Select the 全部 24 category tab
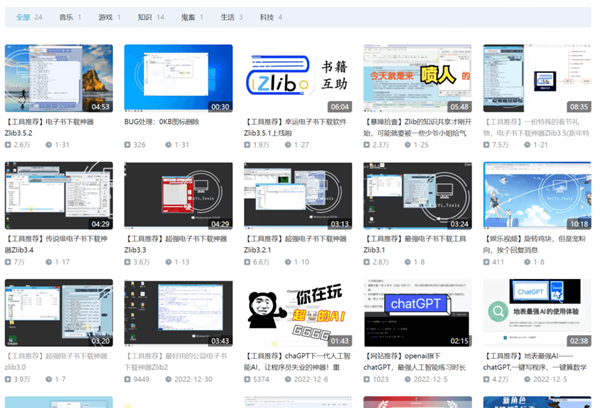The width and height of the screenshot is (600, 408). point(29,17)
